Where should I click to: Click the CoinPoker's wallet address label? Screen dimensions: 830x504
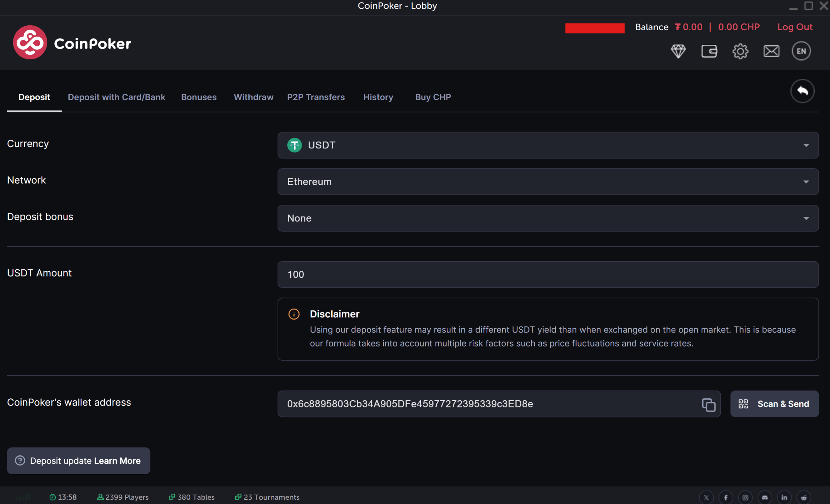69,403
